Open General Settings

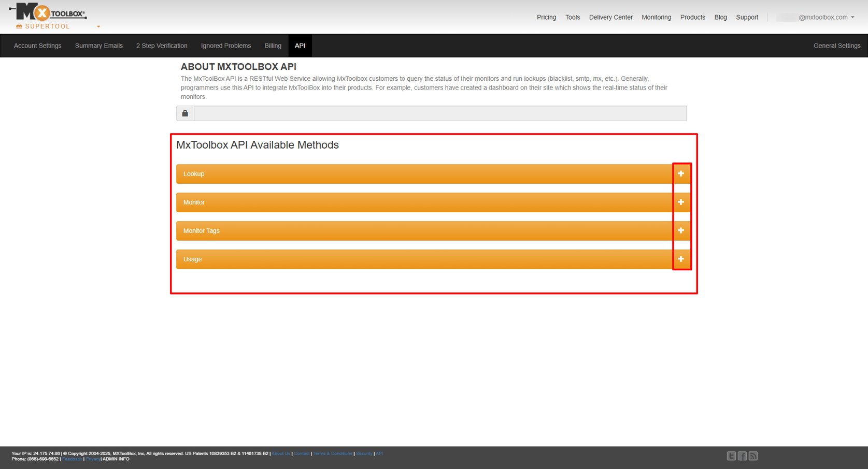[x=837, y=46]
